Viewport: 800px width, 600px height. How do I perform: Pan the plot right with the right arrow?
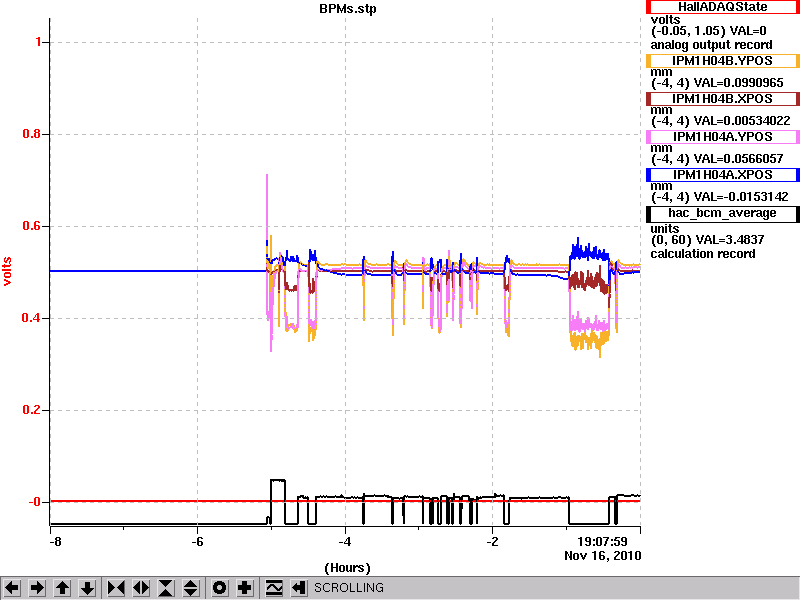37,588
